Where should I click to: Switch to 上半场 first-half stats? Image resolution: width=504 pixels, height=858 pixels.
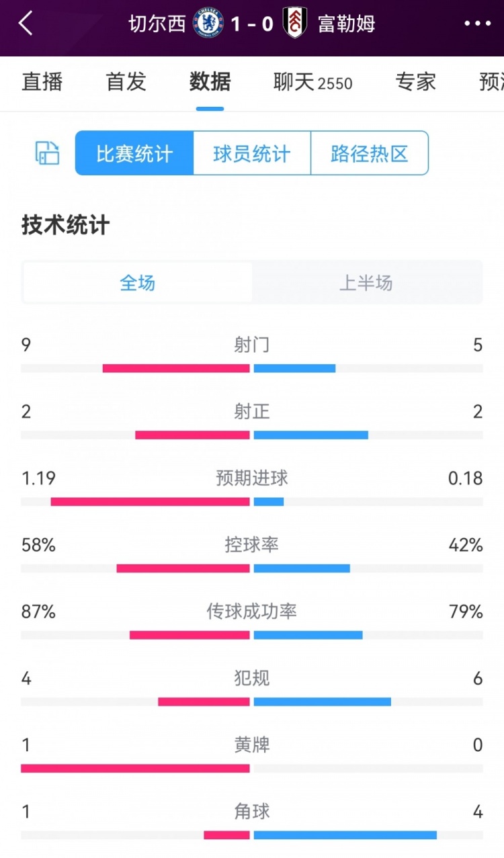(x=366, y=283)
